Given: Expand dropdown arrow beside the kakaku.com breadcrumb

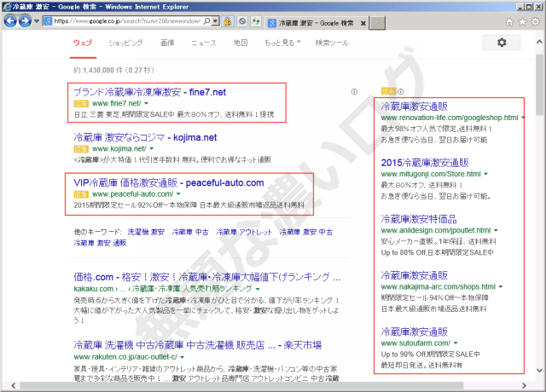Looking at the screenshot, I should coord(258,289).
